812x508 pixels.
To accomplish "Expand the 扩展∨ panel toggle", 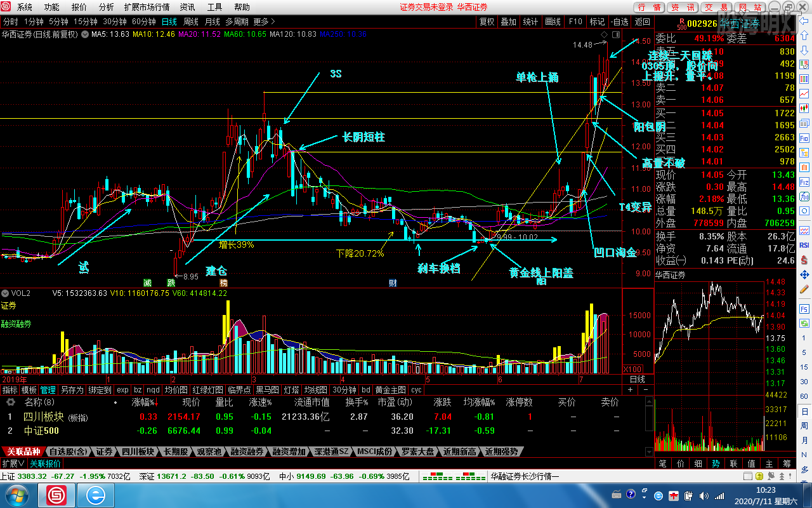I will point(13,464).
